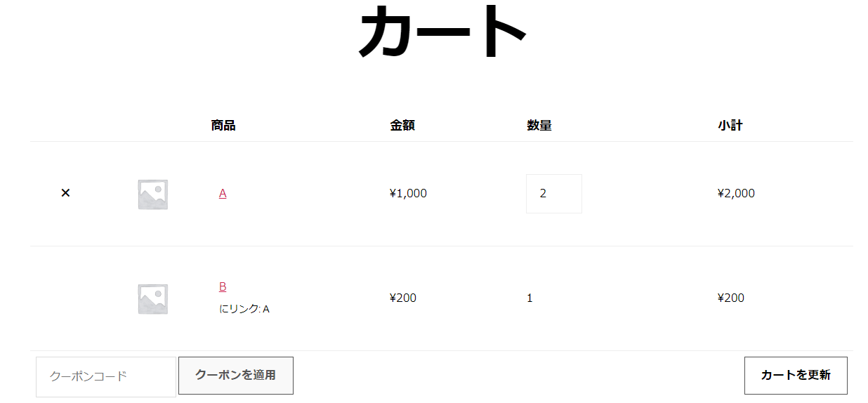The height and width of the screenshot is (403, 868).
Task: Select the ¥200 subtotal of product B
Action: pyautogui.click(x=731, y=298)
